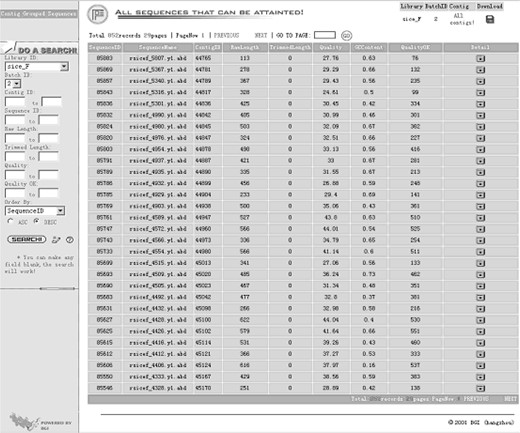Open detail icon for sequence rsicef_5316

(480, 93)
